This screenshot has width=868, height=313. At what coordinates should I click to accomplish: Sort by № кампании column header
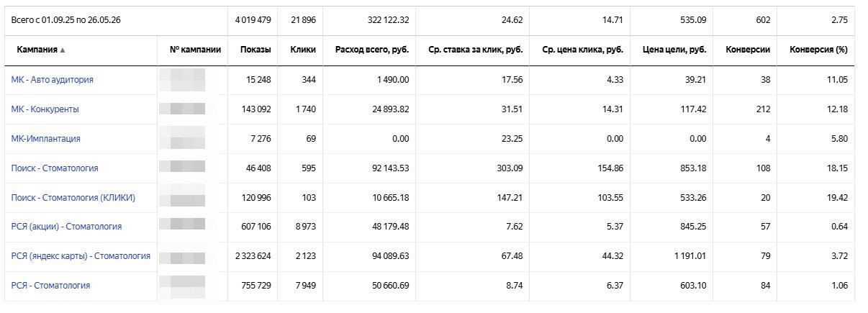coord(195,50)
